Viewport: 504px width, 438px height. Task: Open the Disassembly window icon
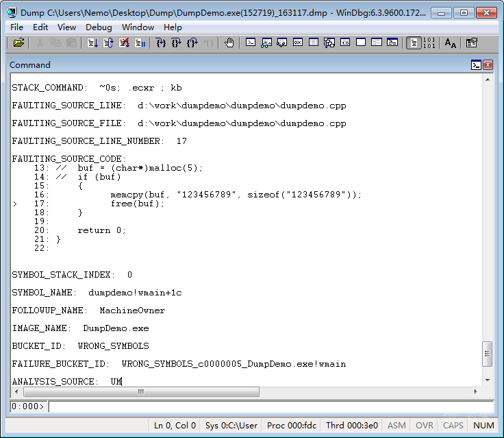pyautogui.click(x=345, y=42)
